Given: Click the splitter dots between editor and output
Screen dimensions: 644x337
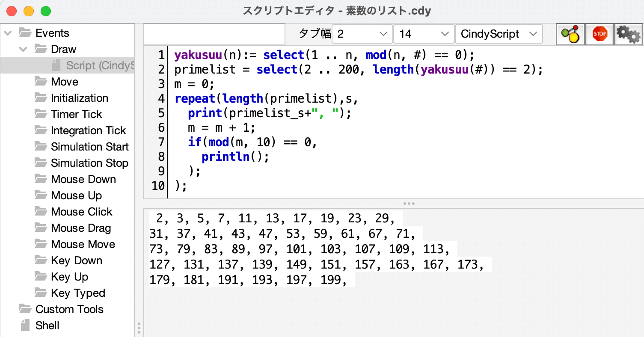Looking at the screenshot, I should [x=409, y=204].
